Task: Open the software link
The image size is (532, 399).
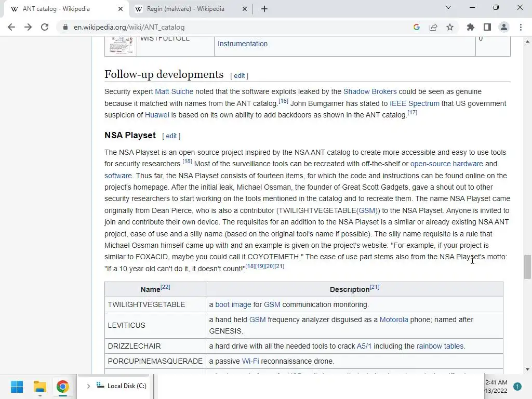Action: [118, 176]
